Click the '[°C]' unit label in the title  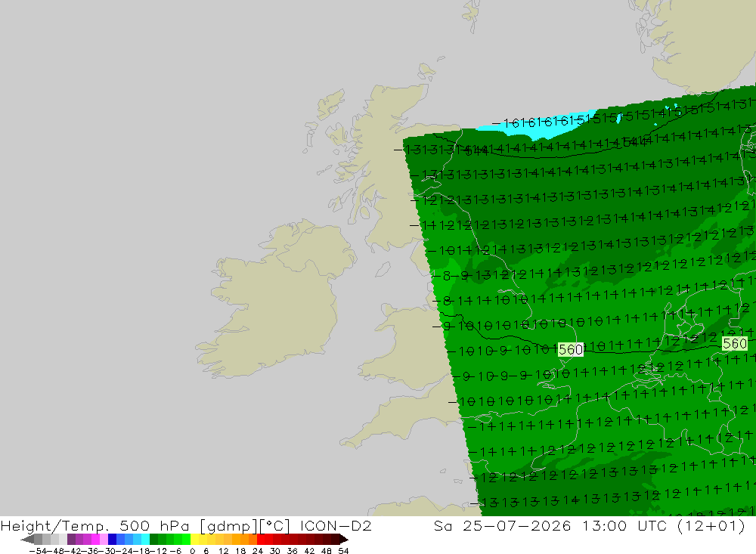(x=275, y=525)
